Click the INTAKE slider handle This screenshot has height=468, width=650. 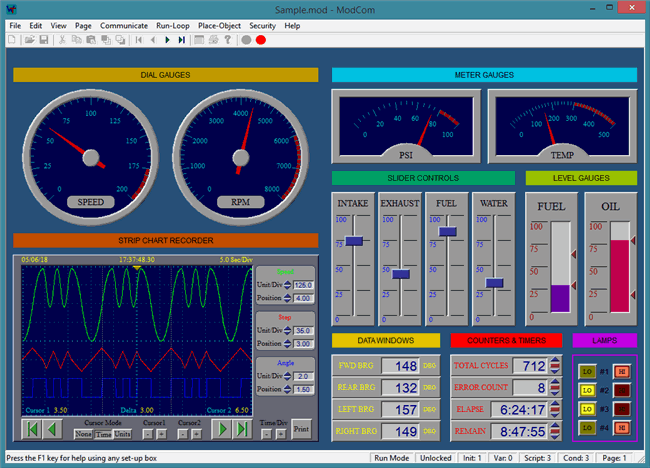353,241
